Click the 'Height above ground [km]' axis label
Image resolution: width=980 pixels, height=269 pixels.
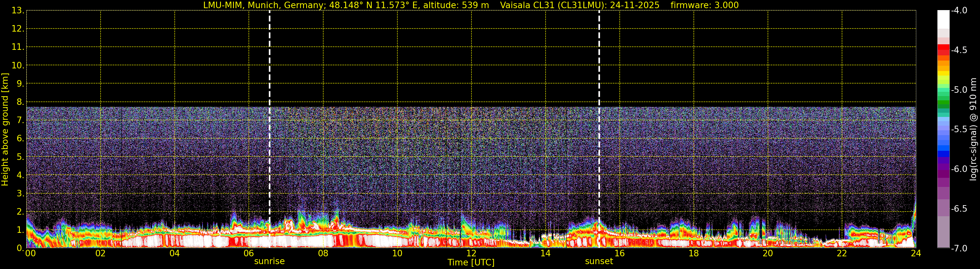click(5, 130)
